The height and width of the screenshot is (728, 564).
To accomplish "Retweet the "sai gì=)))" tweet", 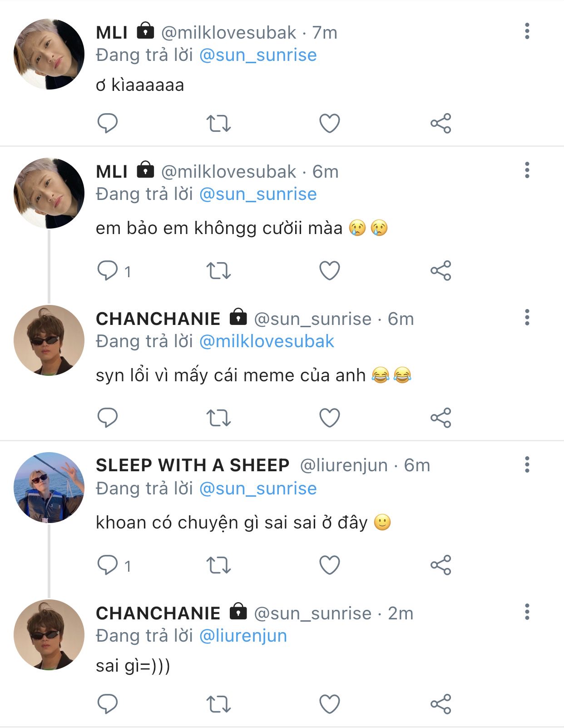I will click(218, 704).
